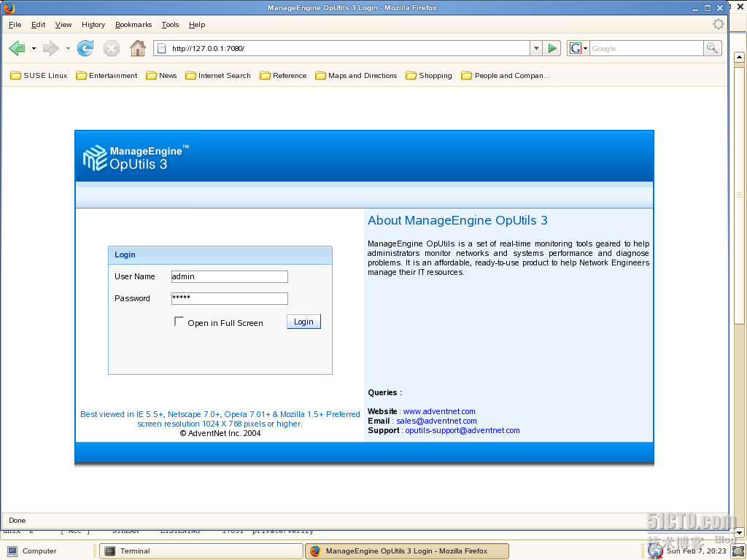Click the "Queries :" label
The image size is (747, 560).
pyautogui.click(x=385, y=392)
